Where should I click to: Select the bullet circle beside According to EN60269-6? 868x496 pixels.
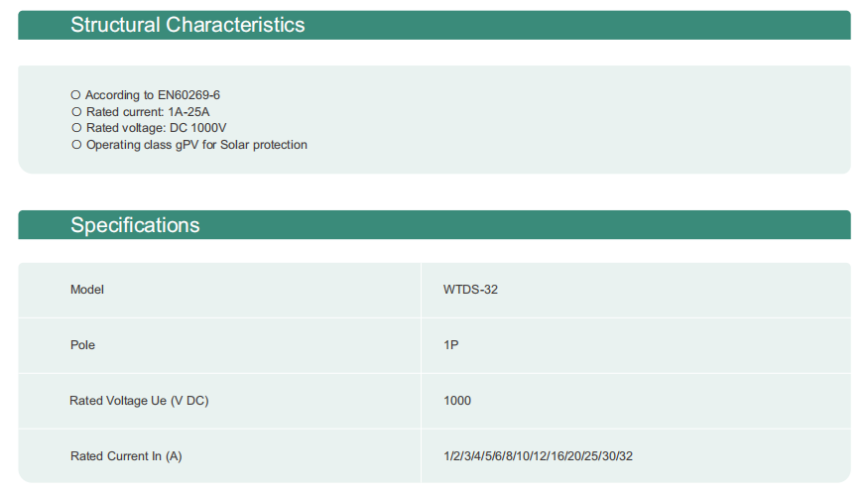pyautogui.click(x=75, y=95)
